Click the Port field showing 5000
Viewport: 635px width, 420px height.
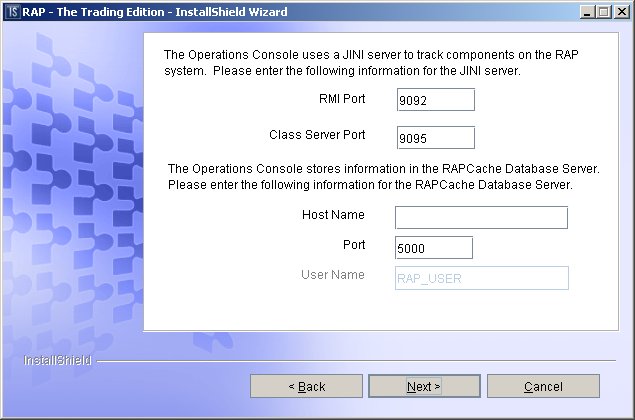[x=434, y=247]
